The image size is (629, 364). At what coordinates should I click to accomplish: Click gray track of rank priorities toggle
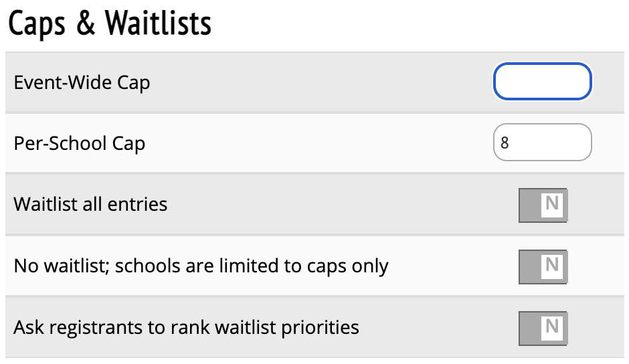tap(529, 328)
